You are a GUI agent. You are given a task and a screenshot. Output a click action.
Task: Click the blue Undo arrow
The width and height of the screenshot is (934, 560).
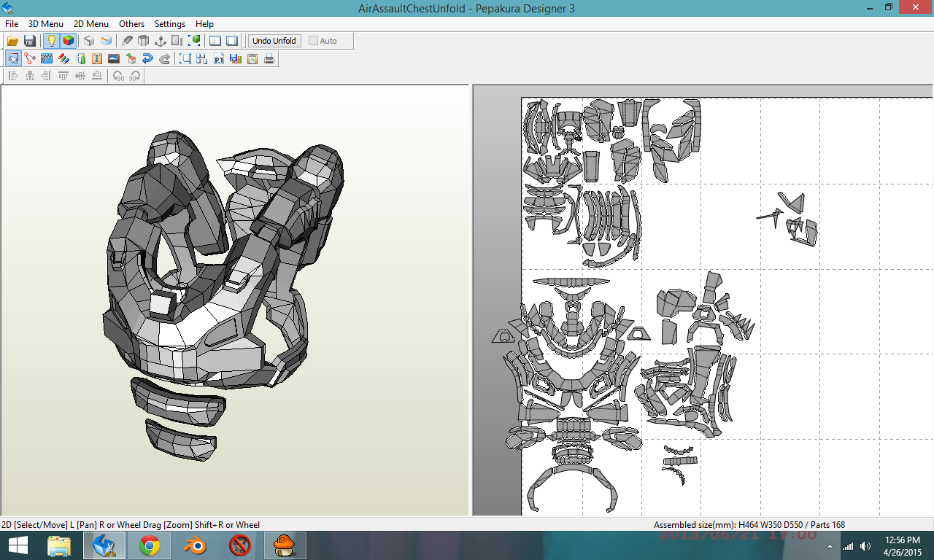(147, 59)
